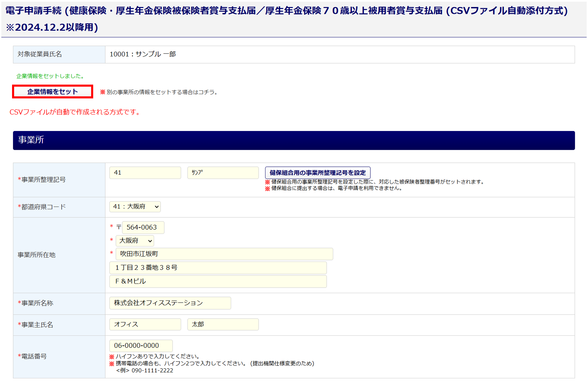Viewport: 588px width, 386px height.
Task: Click the address field 吹田市江坂町
Action: pos(224,254)
